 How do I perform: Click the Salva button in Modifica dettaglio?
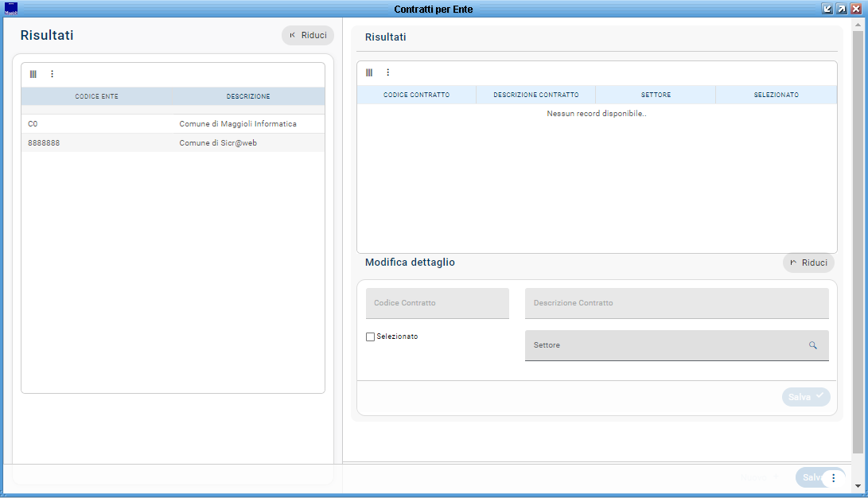[806, 397]
